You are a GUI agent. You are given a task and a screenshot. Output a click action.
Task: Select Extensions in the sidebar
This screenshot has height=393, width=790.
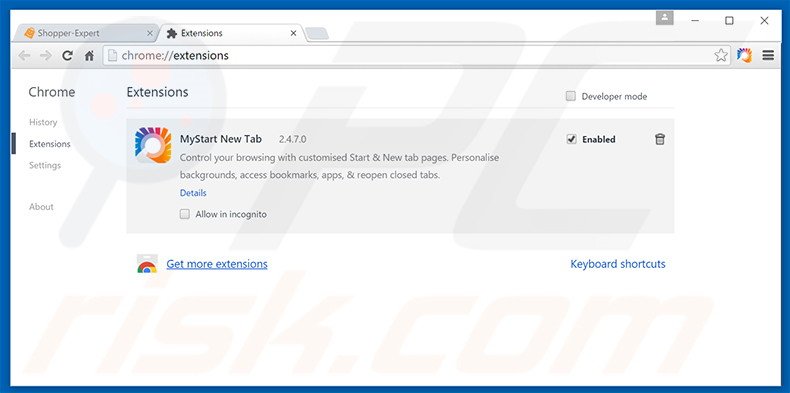50,144
